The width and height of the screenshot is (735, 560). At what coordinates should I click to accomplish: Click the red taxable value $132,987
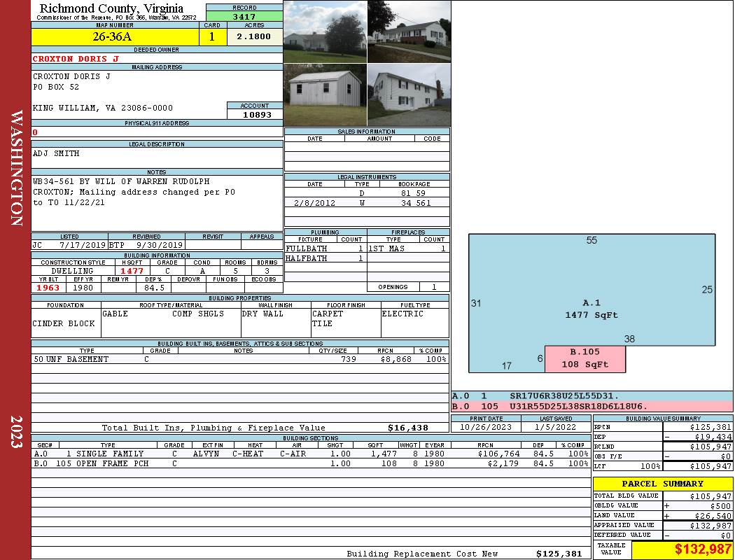(682, 550)
